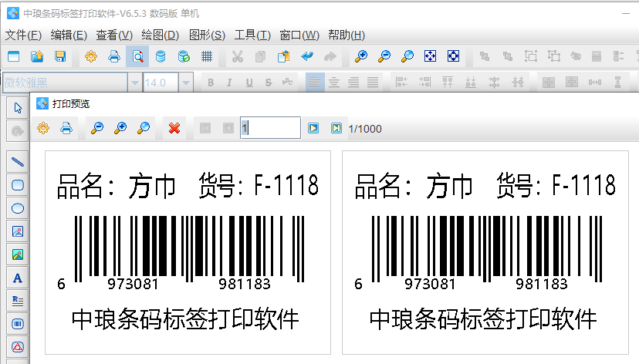Select the barcode drawing tool
639x364 pixels.
coord(18,324)
